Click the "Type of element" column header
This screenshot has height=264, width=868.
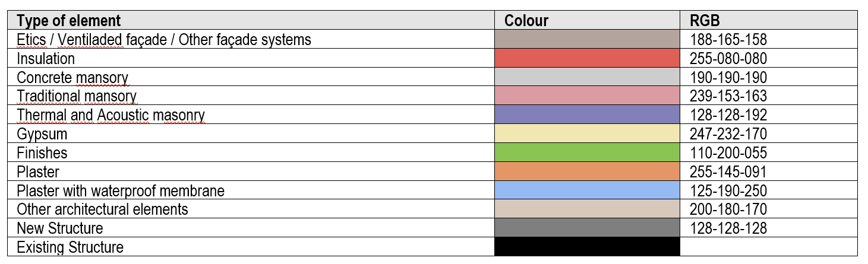68,21
